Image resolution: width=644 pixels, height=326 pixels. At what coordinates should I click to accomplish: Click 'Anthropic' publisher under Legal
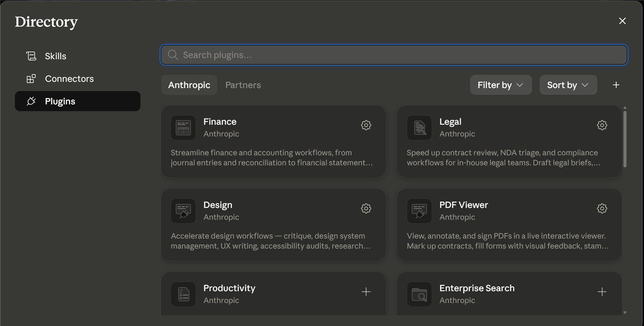click(457, 134)
